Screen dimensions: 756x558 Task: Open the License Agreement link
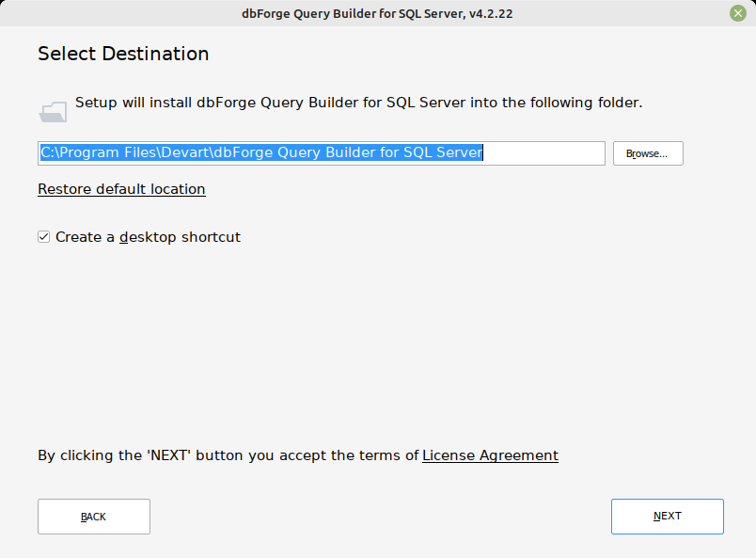[x=490, y=455]
